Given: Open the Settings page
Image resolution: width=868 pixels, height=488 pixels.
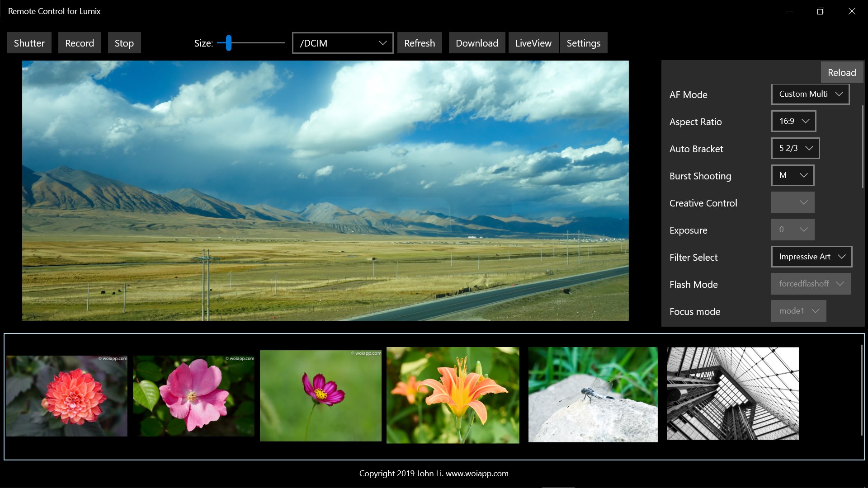Looking at the screenshot, I should [x=584, y=42].
